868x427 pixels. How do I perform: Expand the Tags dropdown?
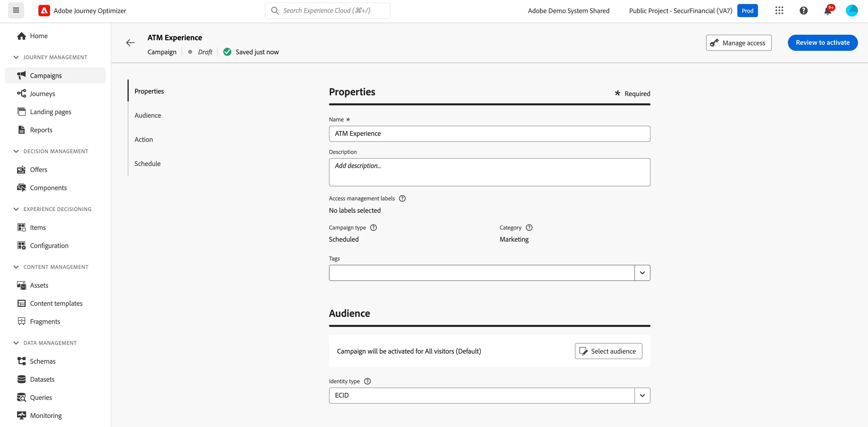tap(642, 273)
